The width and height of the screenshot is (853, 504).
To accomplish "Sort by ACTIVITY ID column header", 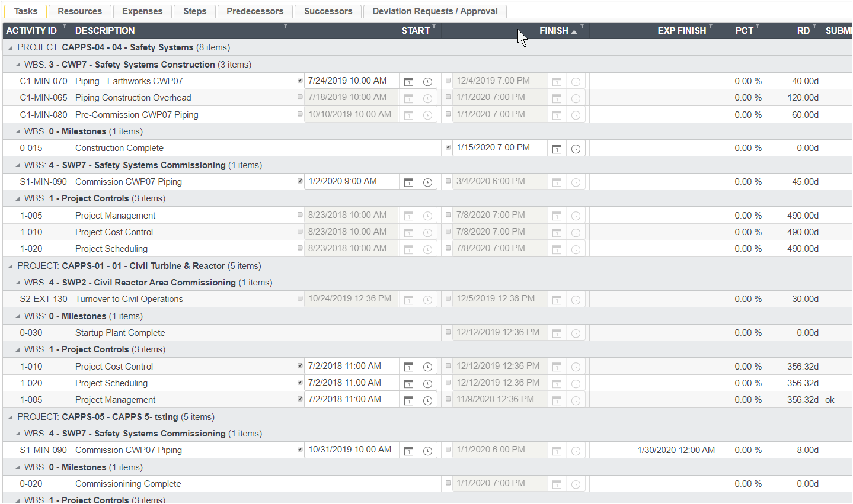I will coord(31,31).
